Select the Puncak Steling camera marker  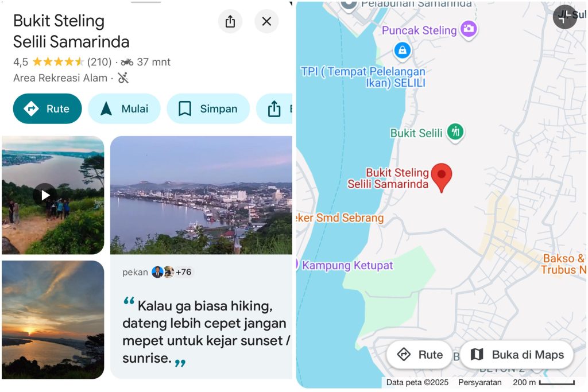469,29
